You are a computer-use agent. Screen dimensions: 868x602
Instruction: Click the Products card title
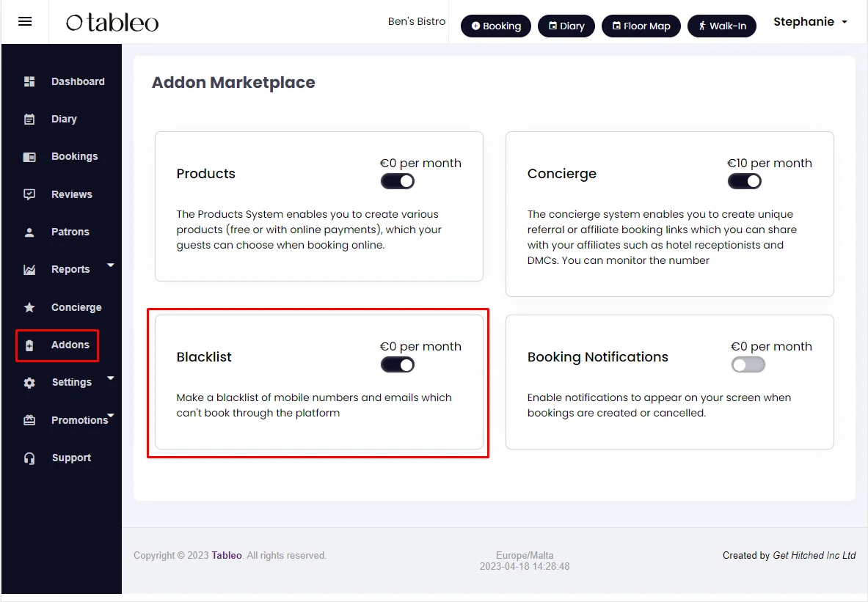tap(206, 174)
